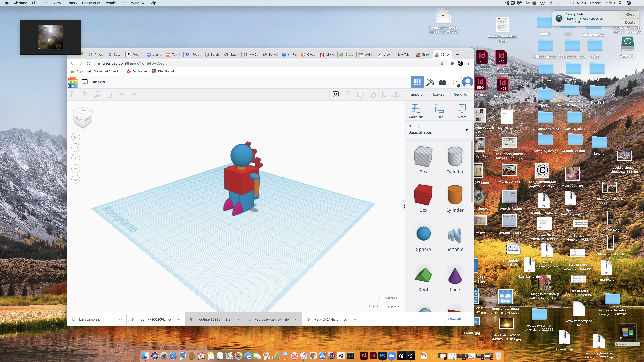Screen dimensions: 644x362
Task: Open KleinPadlet bookmark
Action: pyautogui.click(x=163, y=71)
